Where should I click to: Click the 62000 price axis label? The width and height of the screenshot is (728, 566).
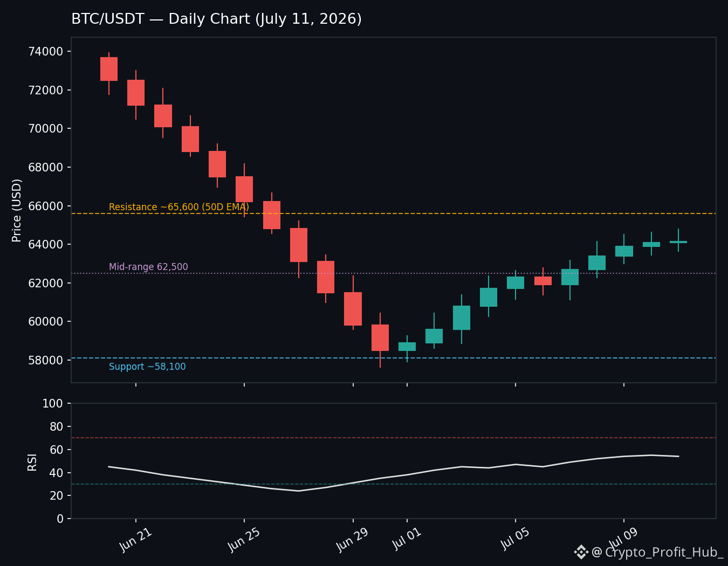pos(45,283)
